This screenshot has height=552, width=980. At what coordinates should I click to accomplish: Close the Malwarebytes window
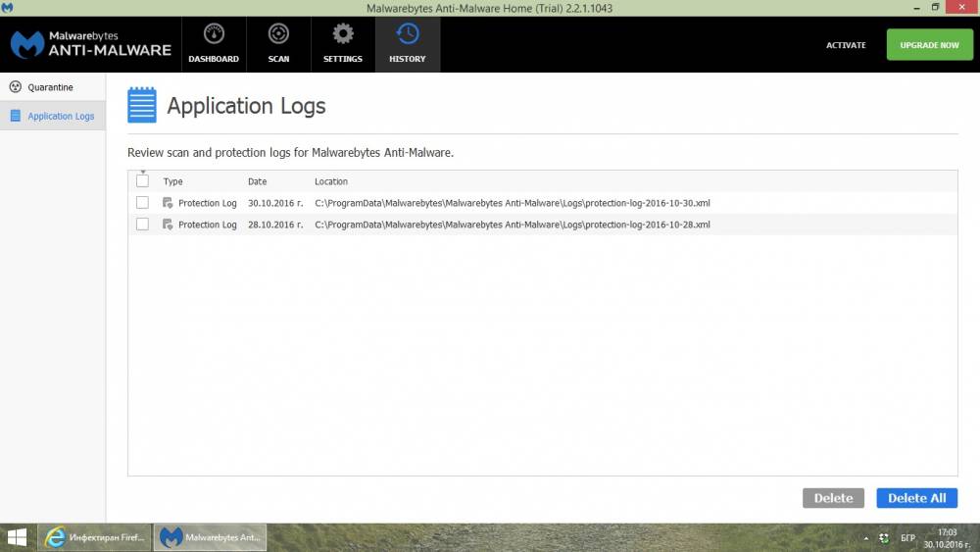[962, 8]
